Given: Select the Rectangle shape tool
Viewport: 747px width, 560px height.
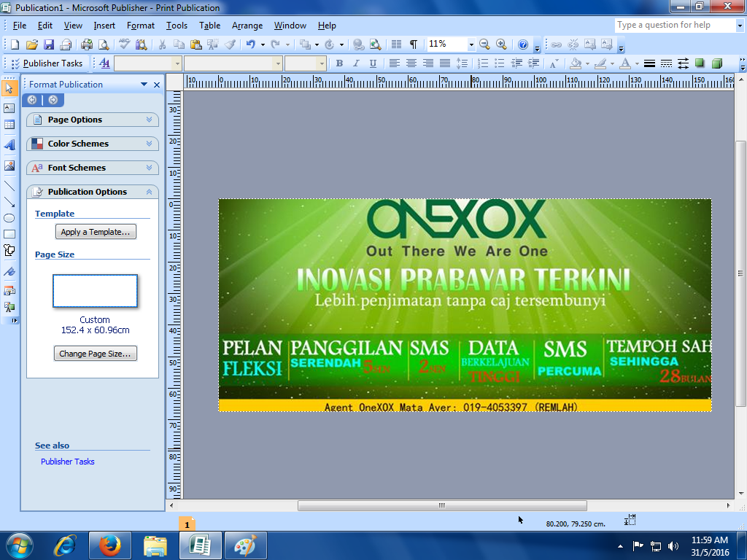Looking at the screenshot, I should (x=9, y=234).
